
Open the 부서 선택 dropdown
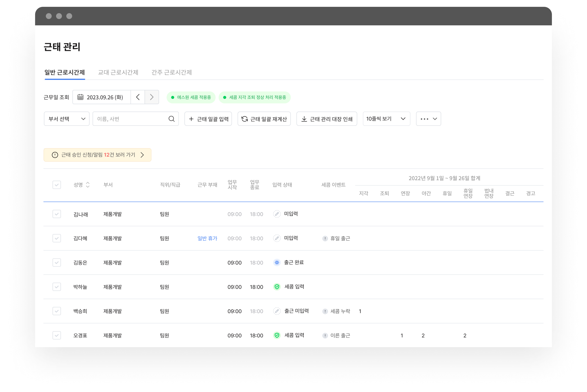pyautogui.click(x=66, y=119)
